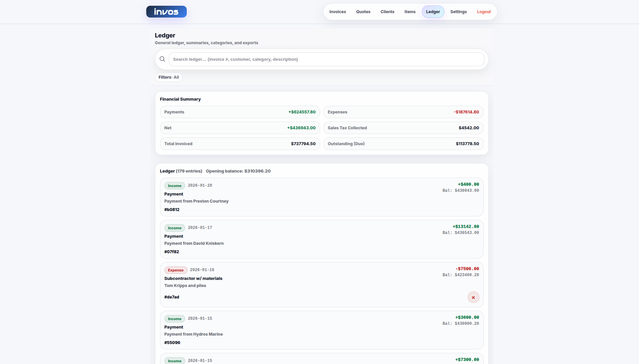
Task: Click the Income badge on 2026-01-20
Action: pyautogui.click(x=175, y=186)
